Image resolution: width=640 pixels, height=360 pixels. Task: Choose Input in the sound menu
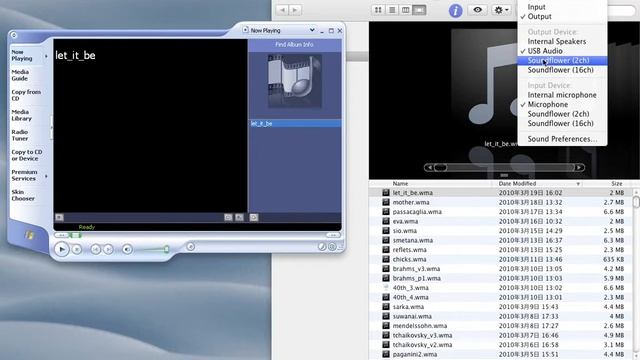(562, 7)
